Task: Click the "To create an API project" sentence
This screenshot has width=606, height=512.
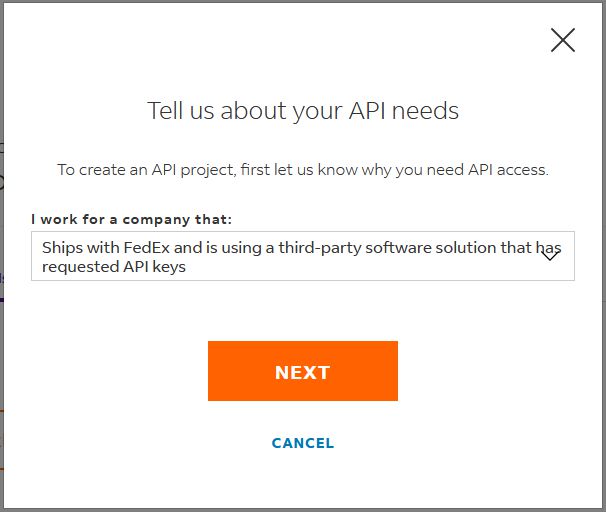Action: (145, 170)
